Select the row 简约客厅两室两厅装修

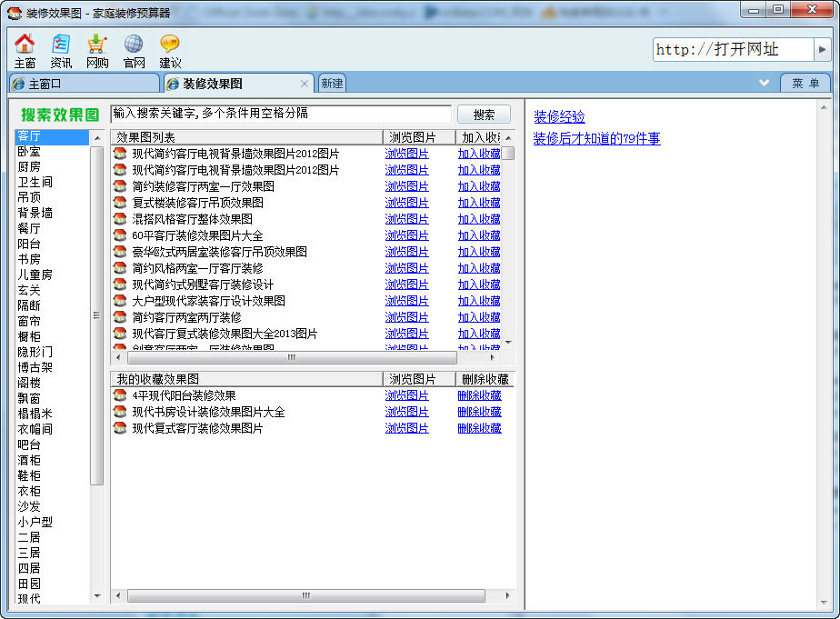click(x=307, y=317)
